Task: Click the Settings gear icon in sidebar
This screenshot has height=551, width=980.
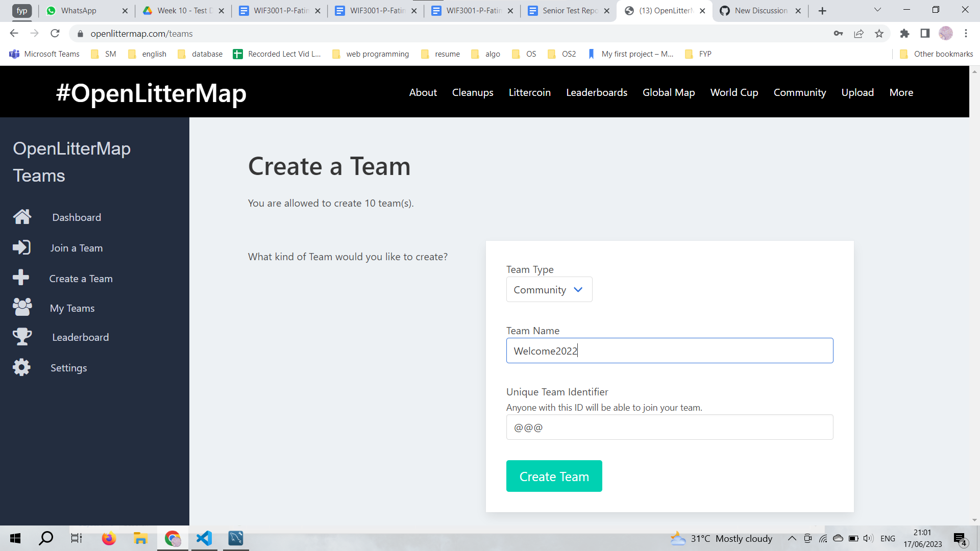Action: [x=21, y=367]
